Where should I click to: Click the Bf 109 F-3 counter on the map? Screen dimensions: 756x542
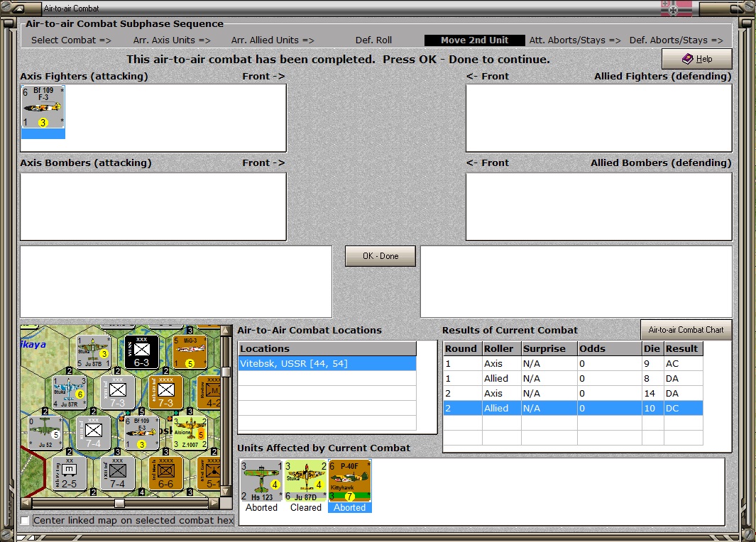click(141, 433)
